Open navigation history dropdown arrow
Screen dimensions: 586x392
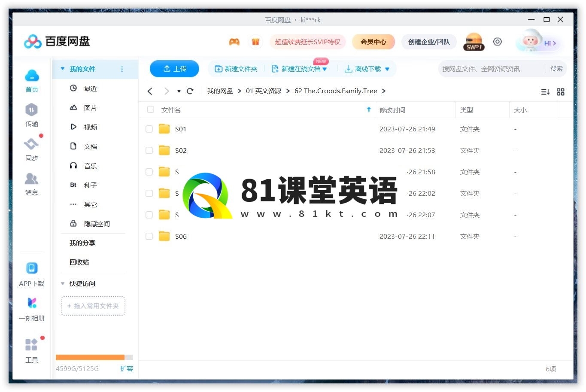point(179,91)
